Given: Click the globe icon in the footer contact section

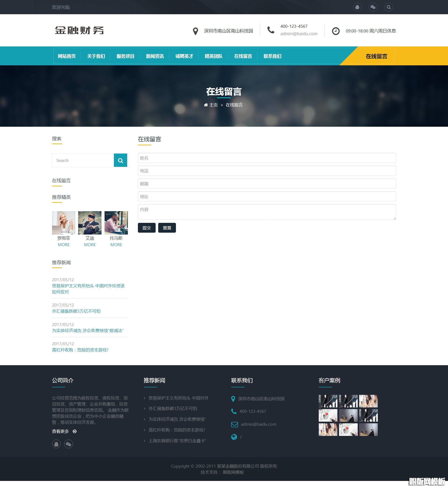Looking at the screenshot, I should [234, 437].
